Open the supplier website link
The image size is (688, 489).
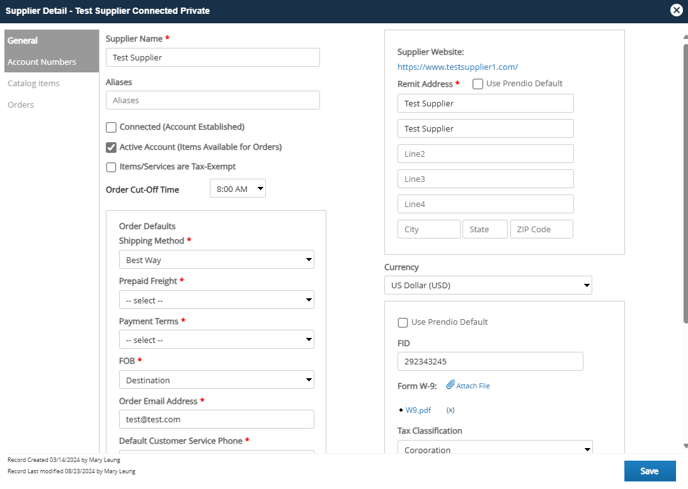pyautogui.click(x=457, y=67)
